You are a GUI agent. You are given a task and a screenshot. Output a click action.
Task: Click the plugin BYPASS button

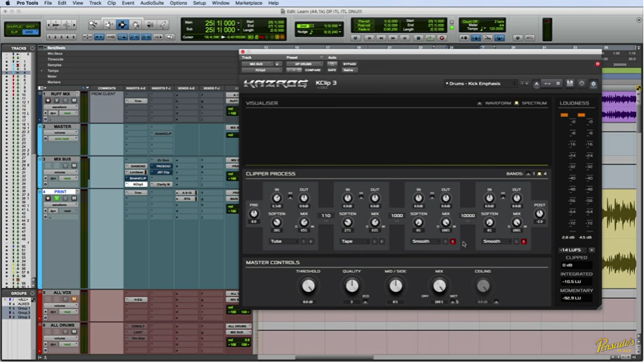click(x=350, y=63)
